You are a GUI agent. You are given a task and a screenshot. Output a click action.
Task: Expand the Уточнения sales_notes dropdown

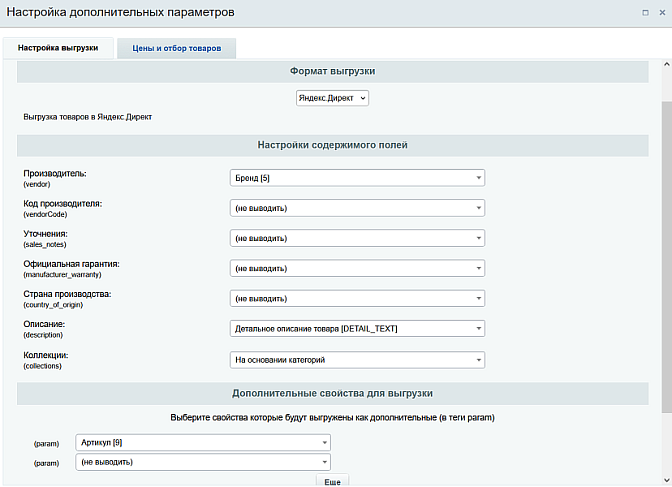(x=357, y=239)
